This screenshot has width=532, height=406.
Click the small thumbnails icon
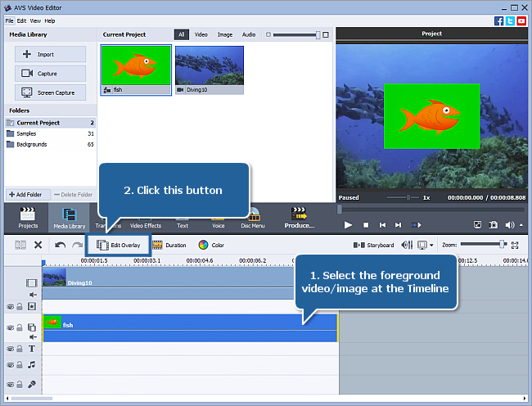click(x=268, y=34)
